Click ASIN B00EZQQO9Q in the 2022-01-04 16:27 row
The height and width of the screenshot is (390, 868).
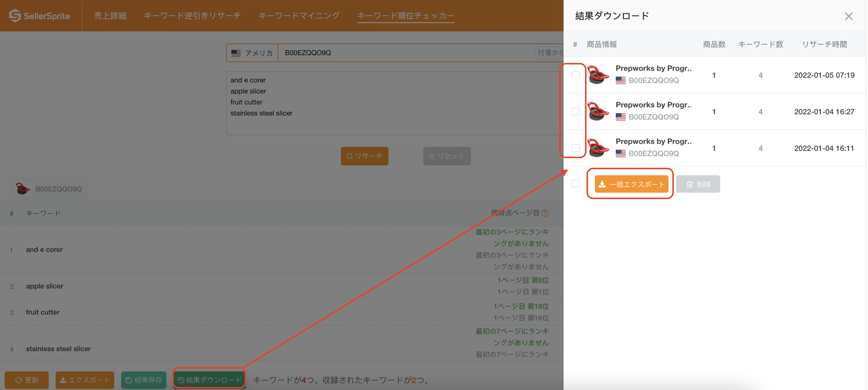click(x=653, y=117)
